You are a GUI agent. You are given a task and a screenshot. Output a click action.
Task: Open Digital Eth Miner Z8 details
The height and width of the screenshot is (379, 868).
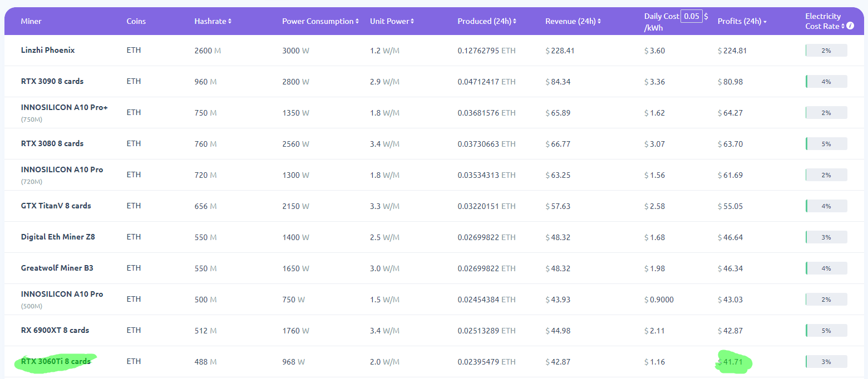pyautogui.click(x=58, y=237)
